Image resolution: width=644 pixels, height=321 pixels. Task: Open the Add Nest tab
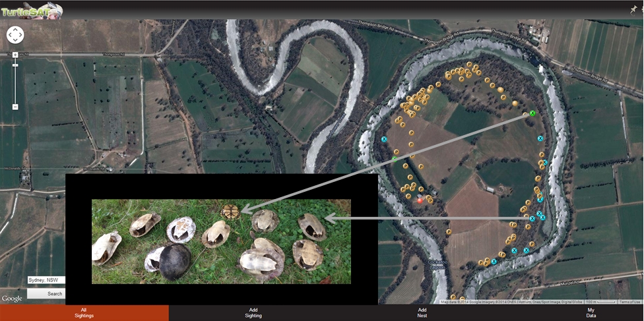pyautogui.click(x=422, y=313)
